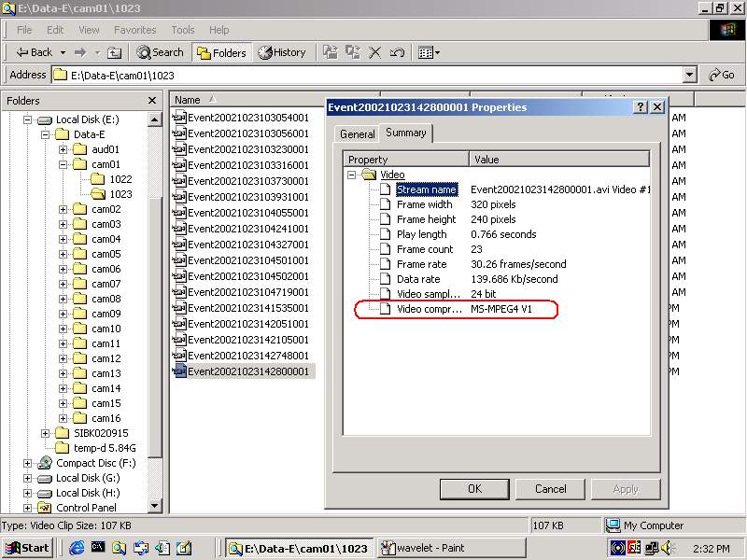Click the Delete X toolbar icon
Viewport: 747px width, 560px height.
coord(375,52)
